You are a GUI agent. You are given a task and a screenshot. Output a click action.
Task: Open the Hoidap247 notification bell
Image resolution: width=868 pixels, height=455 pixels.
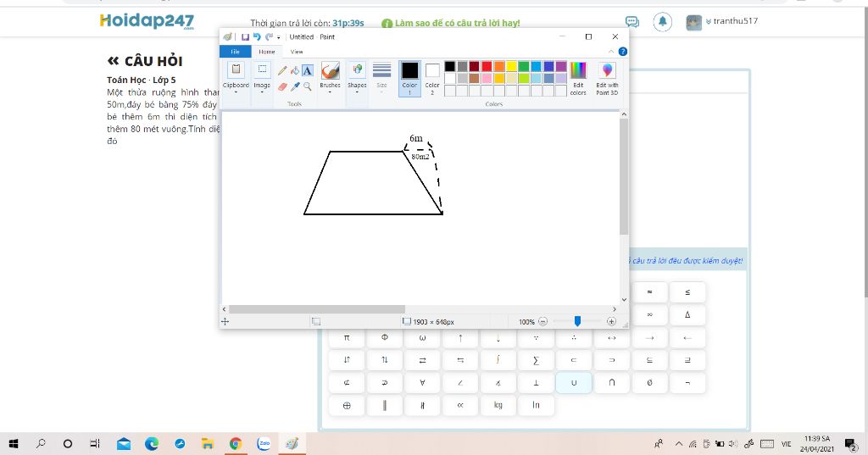[x=663, y=21]
